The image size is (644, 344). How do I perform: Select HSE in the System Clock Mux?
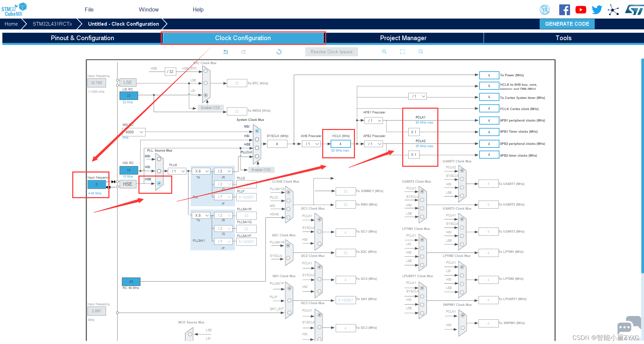(257, 148)
